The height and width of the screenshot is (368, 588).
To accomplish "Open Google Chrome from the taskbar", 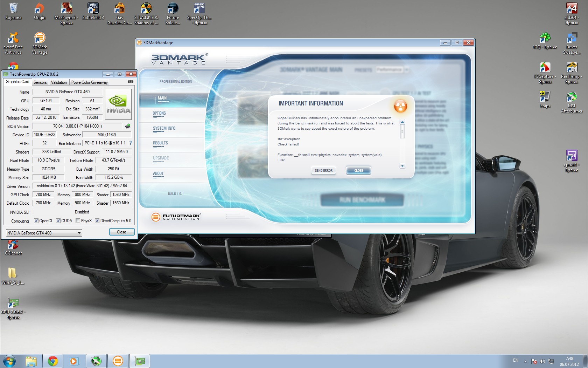I will 53,361.
